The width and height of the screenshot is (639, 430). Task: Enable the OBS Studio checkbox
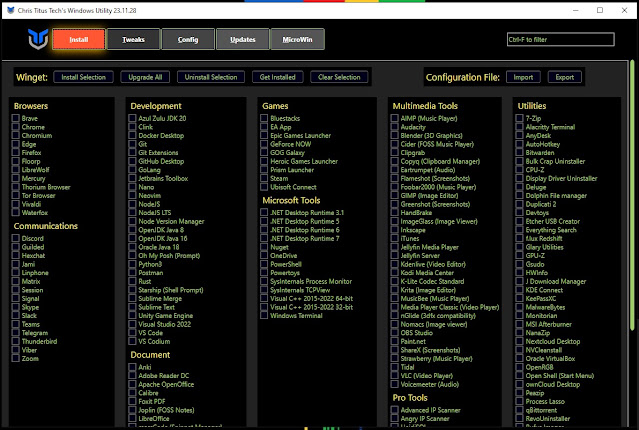(395, 333)
